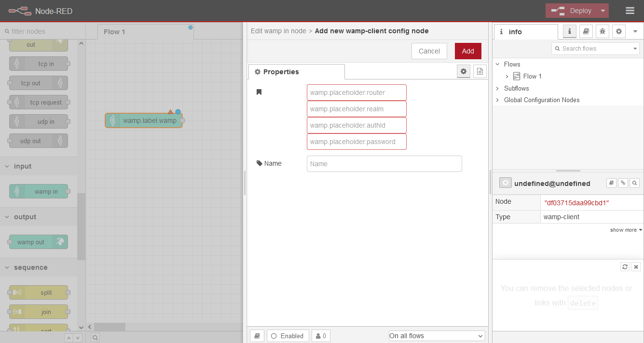Open the configuration nodes gear tab
Viewport: 644px width, 343px height.
click(x=618, y=31)
